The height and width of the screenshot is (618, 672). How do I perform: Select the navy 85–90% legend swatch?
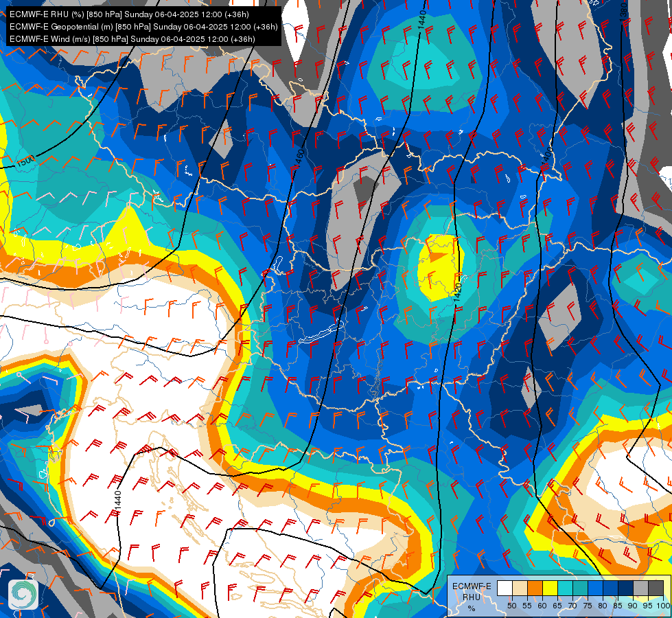pos(626,588)
